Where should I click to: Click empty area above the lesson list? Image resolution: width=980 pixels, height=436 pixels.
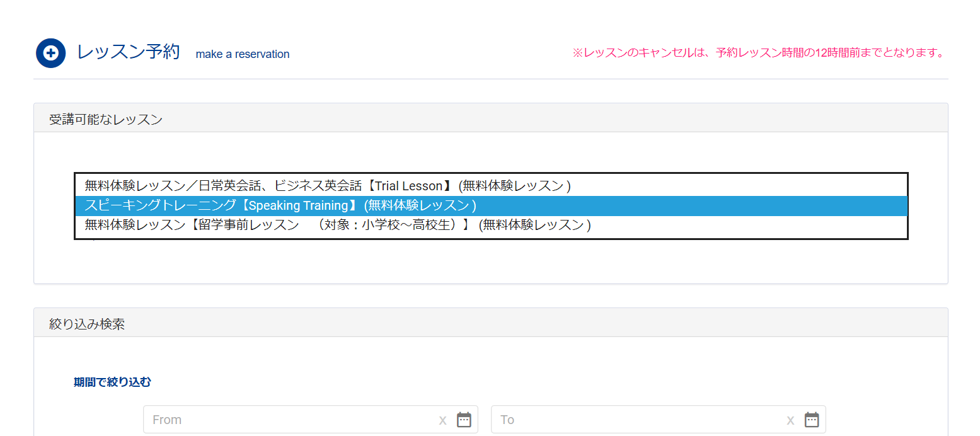pos(490,152)
